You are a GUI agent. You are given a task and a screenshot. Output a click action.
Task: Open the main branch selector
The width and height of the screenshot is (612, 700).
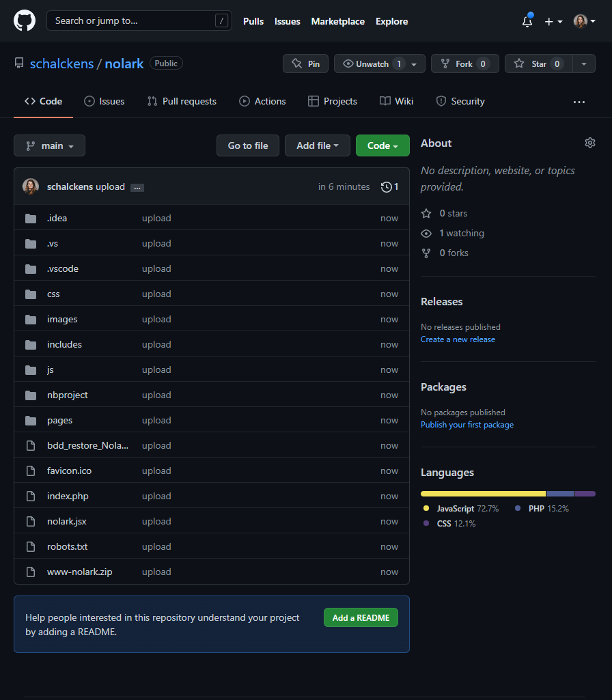click(50, 145)
